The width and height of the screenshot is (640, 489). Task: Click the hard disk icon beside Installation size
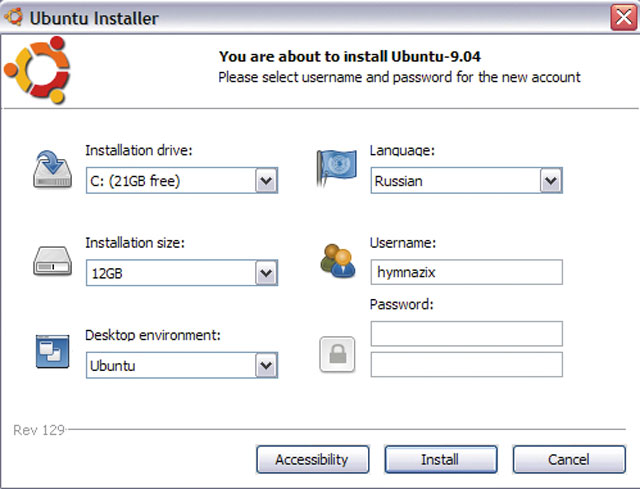click(52, 261)
